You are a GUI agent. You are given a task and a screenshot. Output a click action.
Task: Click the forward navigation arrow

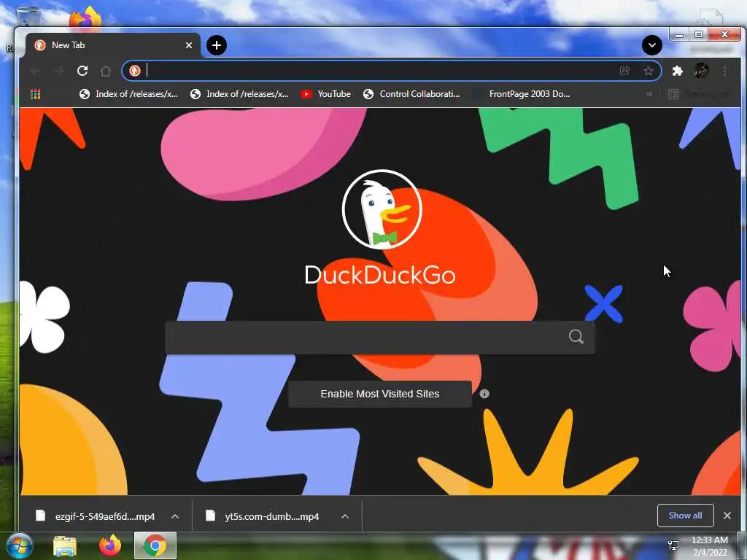[x=58, y=71]
